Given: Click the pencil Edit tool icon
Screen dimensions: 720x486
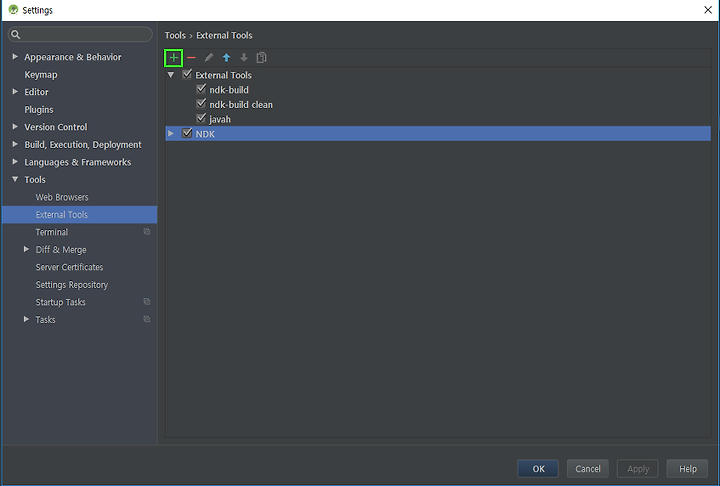Looking at the screenshot, I should [x=209, y=58].
